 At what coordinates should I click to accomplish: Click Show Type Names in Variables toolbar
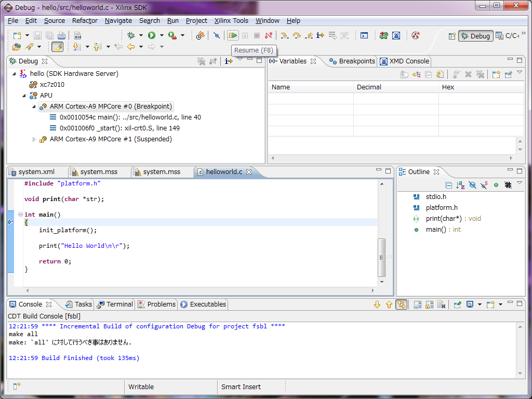pyautogui.click(x=404, y=74)
